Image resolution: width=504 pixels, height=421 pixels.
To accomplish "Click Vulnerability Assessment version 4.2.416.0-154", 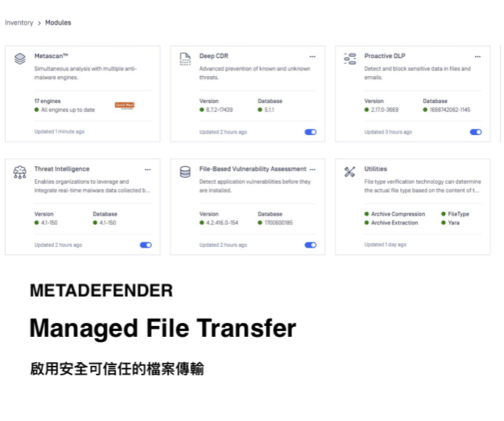I will point(222,223).
